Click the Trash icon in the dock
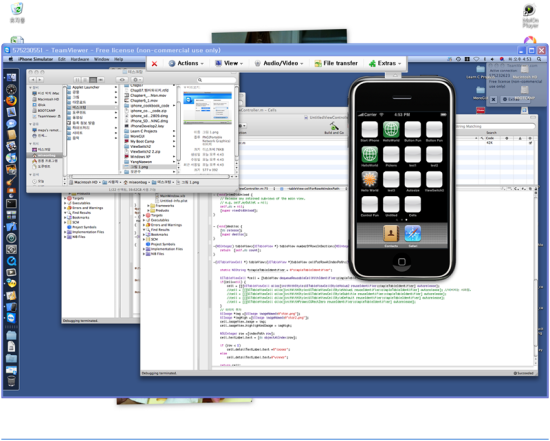Image resolution: width=550 pixels, height=441 pixels. click(11, 381)
